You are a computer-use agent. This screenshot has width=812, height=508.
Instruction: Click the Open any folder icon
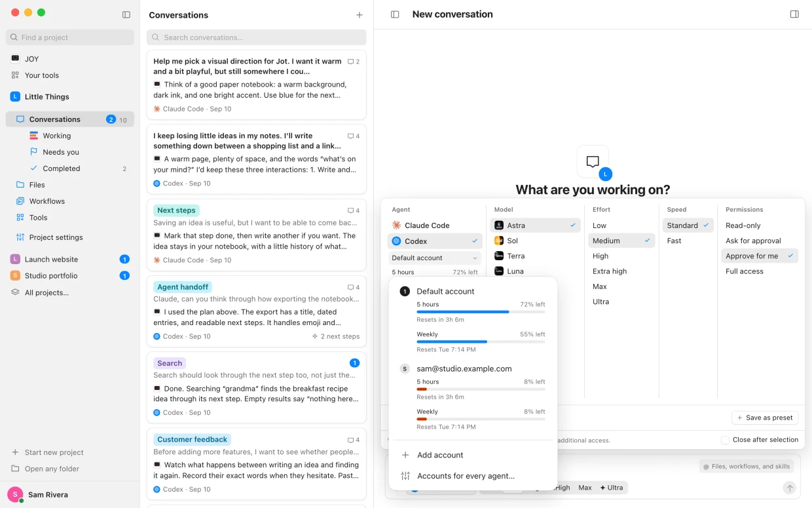pos(15,469)
